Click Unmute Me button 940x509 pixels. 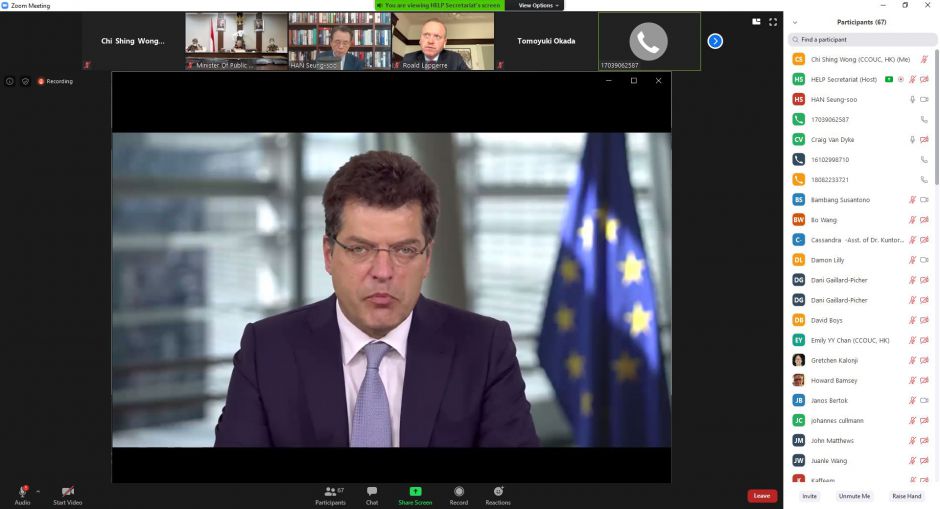[854, 496]
